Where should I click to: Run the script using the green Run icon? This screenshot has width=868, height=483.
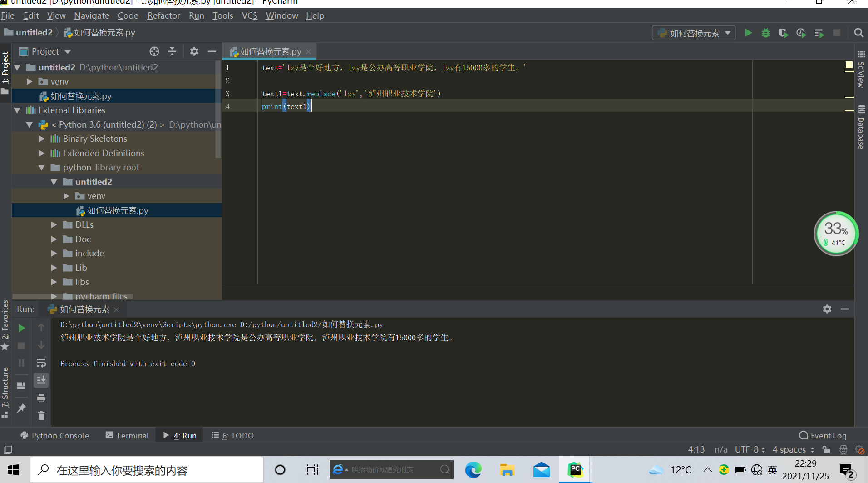pos(748,33)
